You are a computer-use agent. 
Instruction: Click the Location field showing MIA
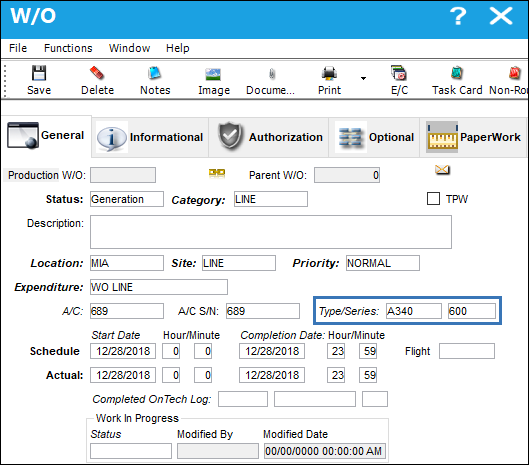tap(127, 263)
